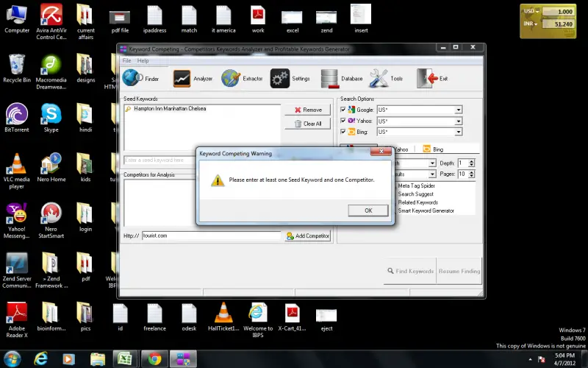
Task: Open the Extractor tool
Action: pyautogui.click(x=242, y=79)
